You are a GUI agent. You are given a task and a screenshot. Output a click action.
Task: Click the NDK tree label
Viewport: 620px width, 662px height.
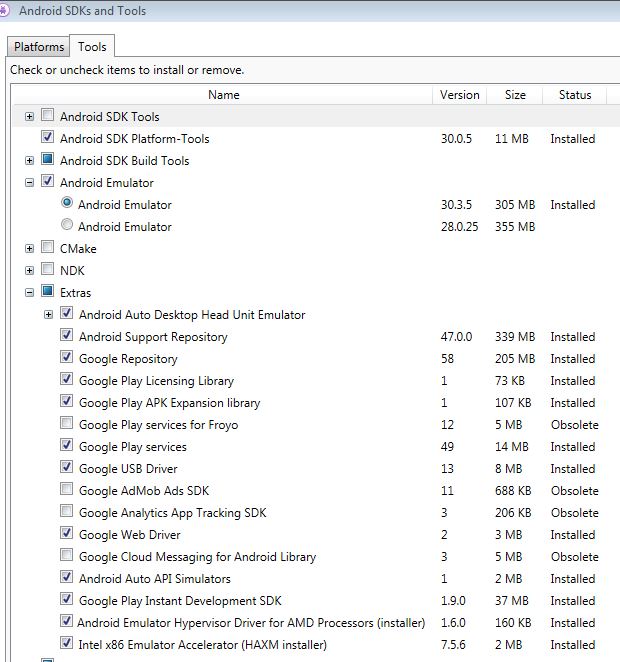click(72, 271)
